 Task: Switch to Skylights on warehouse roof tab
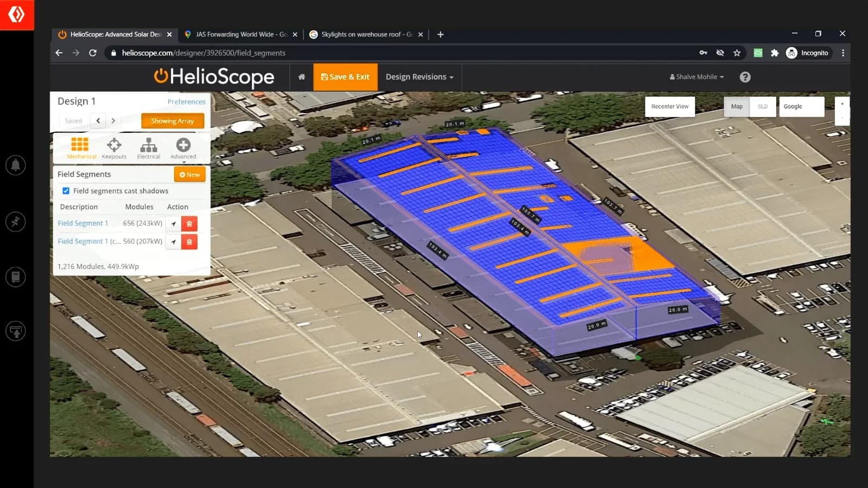click(x=366, y=34)
